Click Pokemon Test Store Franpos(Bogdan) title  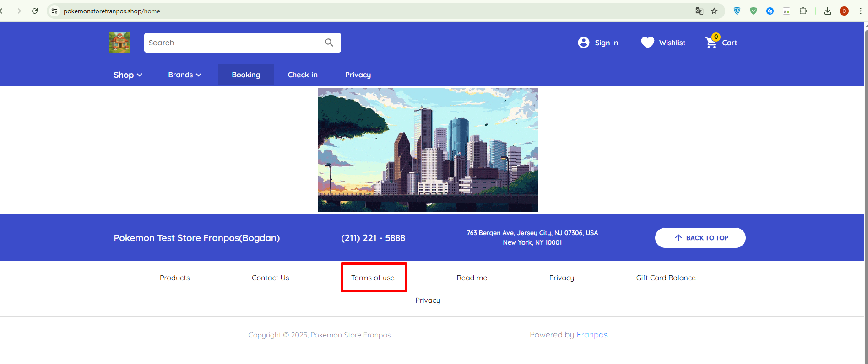click(x=197, y=238)
